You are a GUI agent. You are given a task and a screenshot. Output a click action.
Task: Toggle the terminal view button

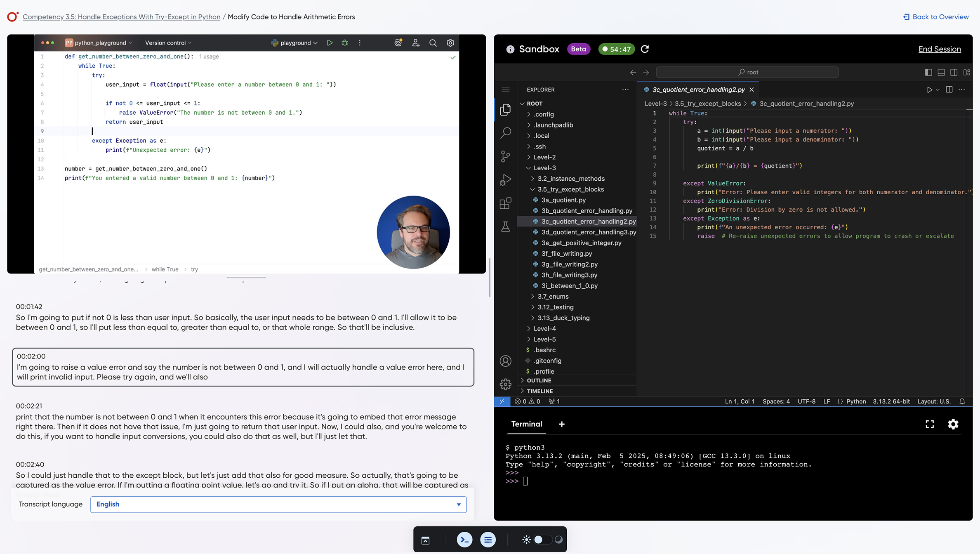[x=464, y=540]
